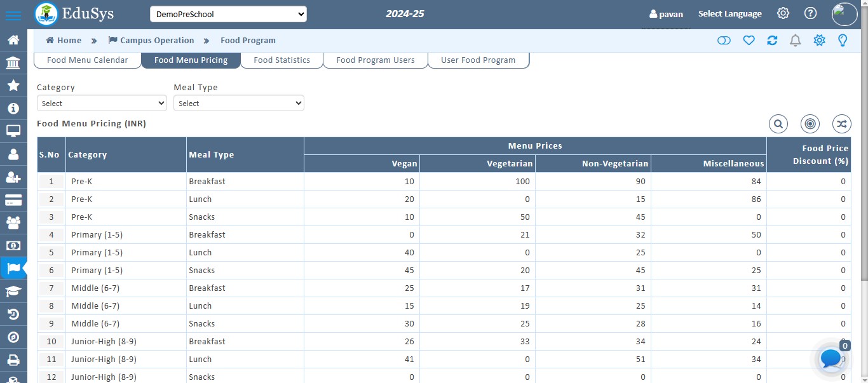Click the refresh icon in the breadcrumb bar

click(772, 40)
